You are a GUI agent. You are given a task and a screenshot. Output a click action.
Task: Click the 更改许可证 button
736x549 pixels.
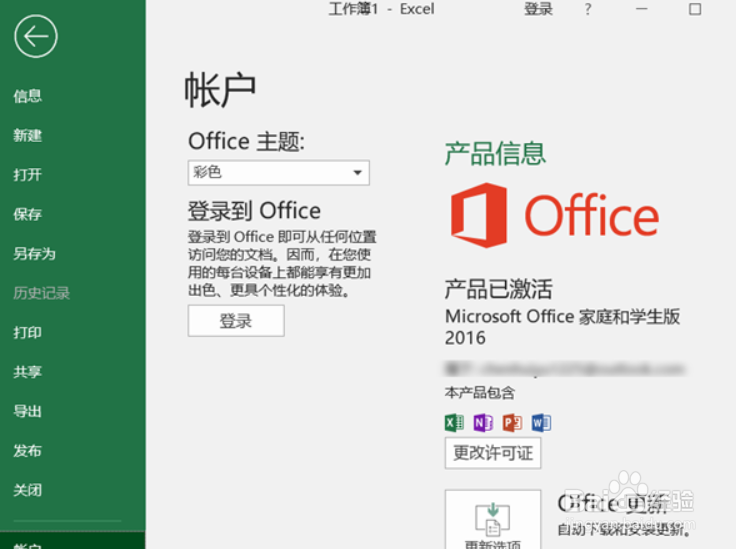click(493, 453)
